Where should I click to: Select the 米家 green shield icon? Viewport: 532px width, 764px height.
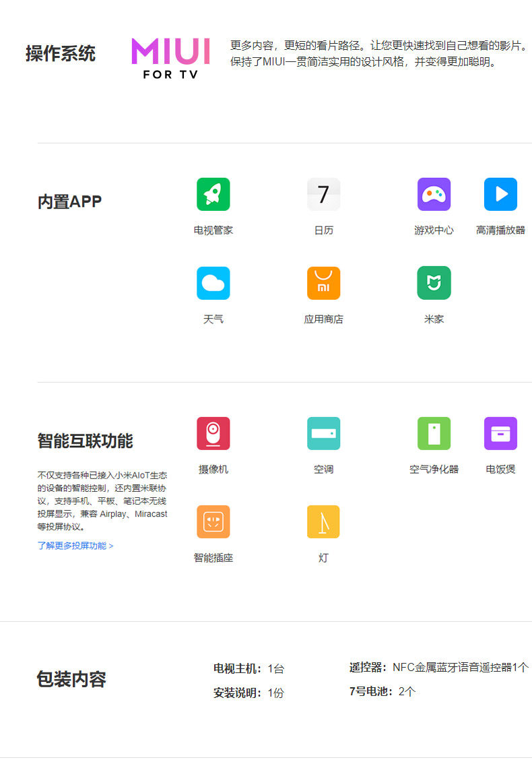(434, 283)
